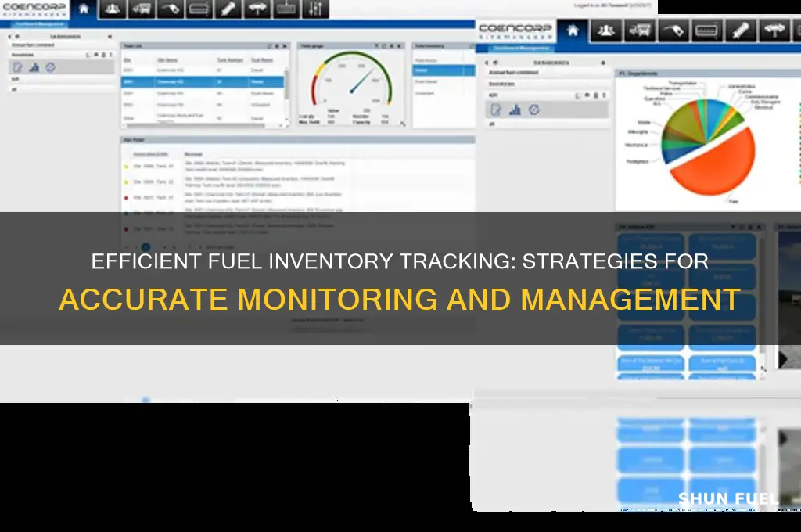Viewport: 801px width, 532px height.
Task: Open the tank device icon in the left window toolbar
Action: tap(199, 9)
